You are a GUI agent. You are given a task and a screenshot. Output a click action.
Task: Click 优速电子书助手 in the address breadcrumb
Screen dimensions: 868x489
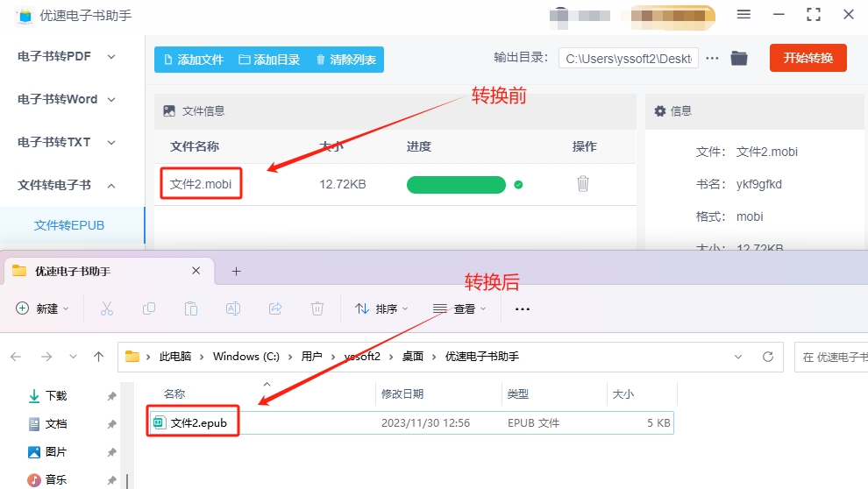482,357
